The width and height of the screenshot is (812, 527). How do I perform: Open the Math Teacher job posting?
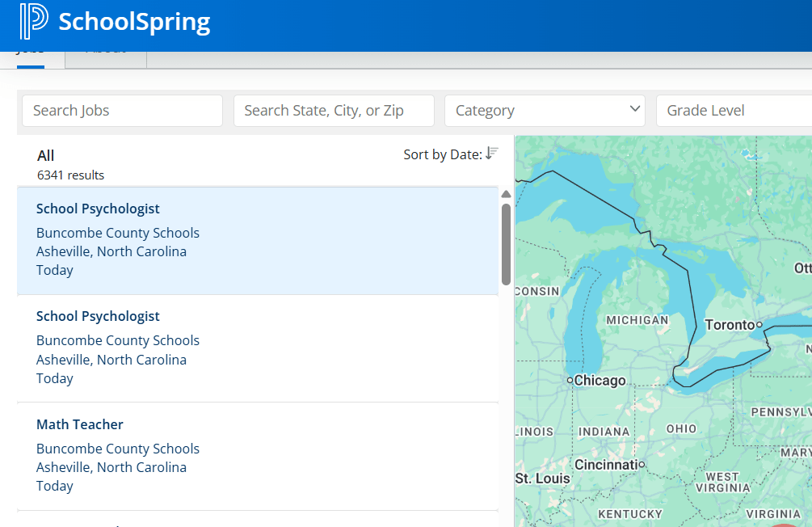tap(80, 424)
